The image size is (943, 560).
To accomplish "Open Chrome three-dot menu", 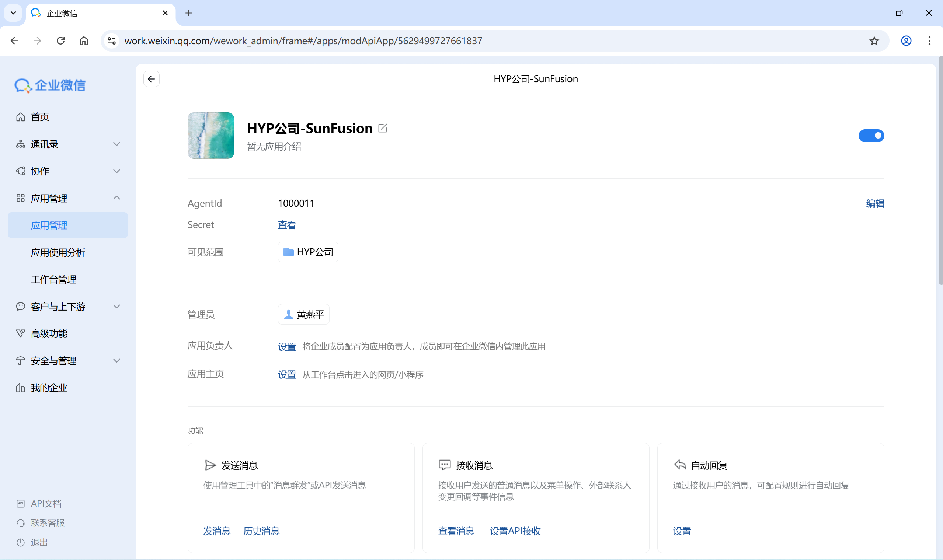I will (x=929, y=41).
